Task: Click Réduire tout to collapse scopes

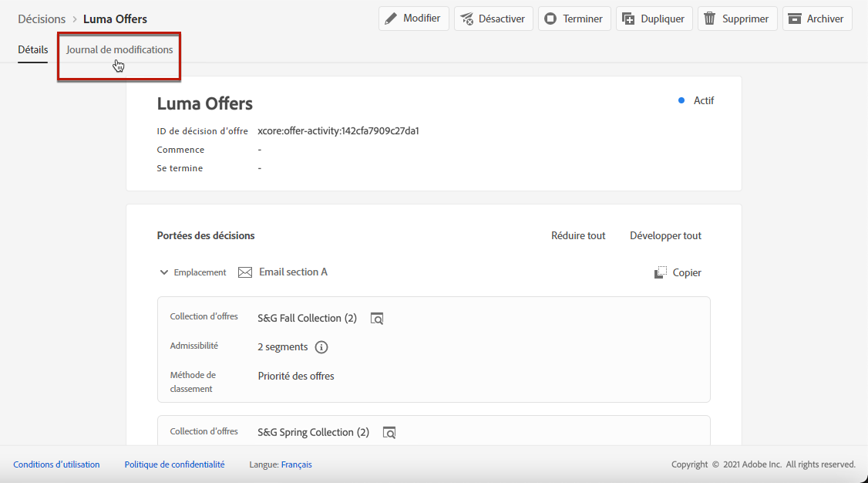Action: (x=578, y=235)
